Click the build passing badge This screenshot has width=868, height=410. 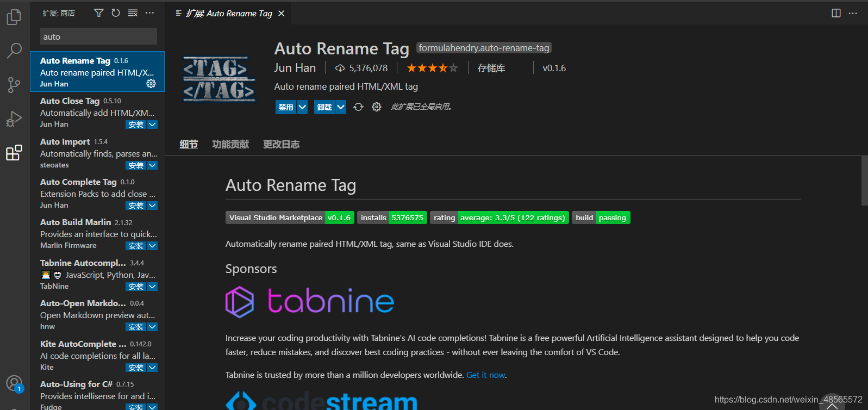click(x=601, y=218)
